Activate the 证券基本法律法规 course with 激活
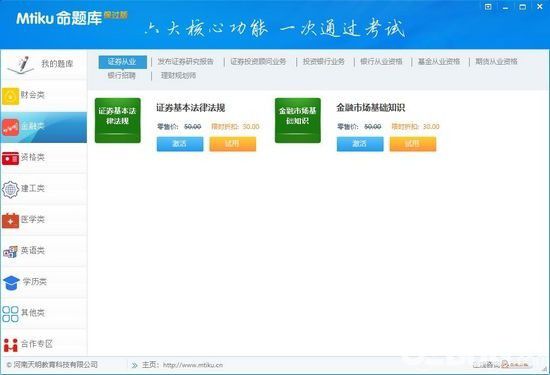Screen dimensions: 550x375 coord(180,144)
